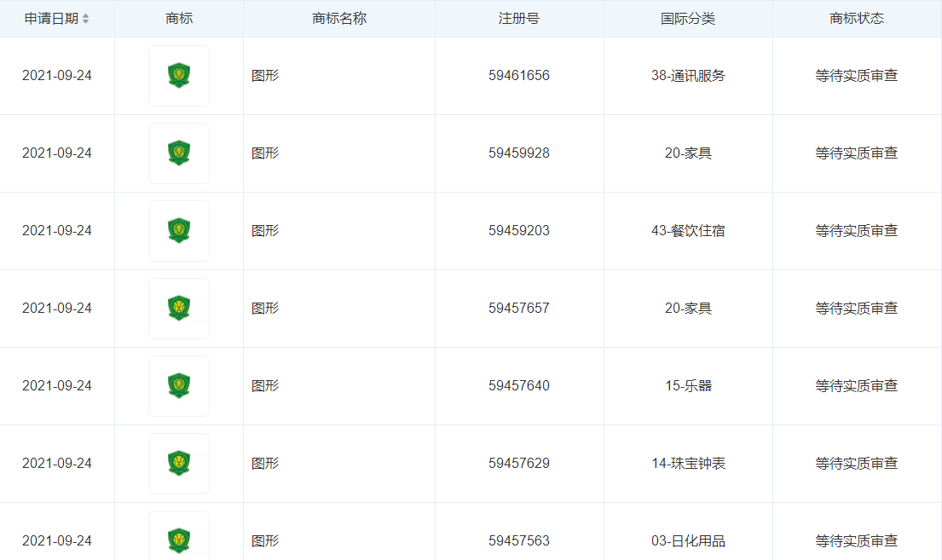
Task: Click 等待实质审查 status in row 59457629
Action: point(857,464)
